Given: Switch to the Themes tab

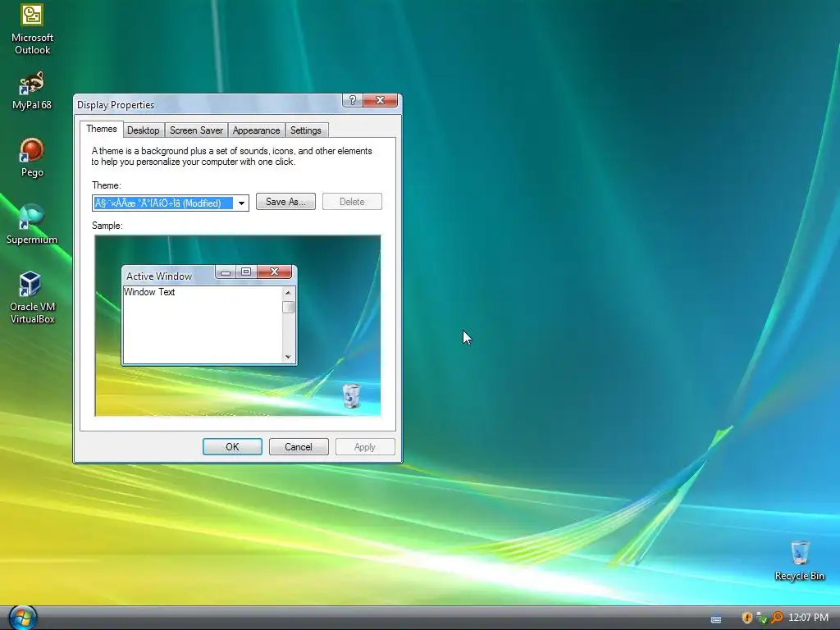Looking at the screenshot, I should pyautogui.click(x=101, y=129).
